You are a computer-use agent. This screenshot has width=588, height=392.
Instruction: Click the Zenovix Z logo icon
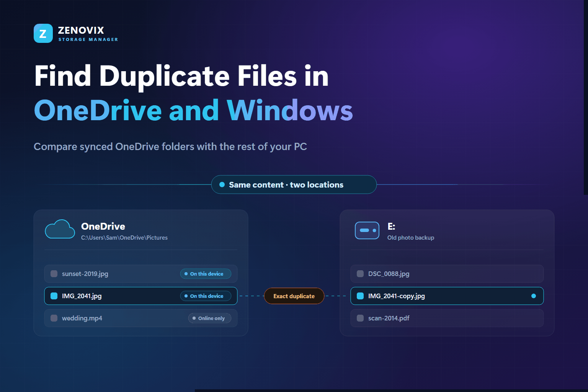[43, 33]
